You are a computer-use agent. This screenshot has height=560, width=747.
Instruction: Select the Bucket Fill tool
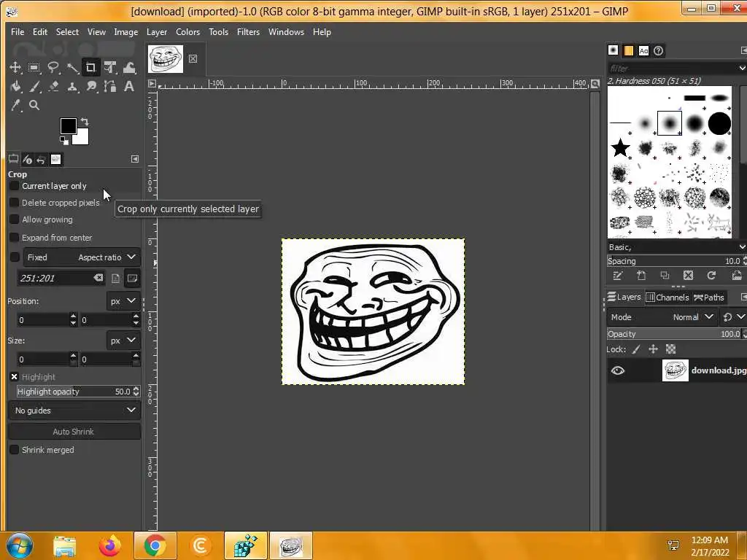[15, 87]
